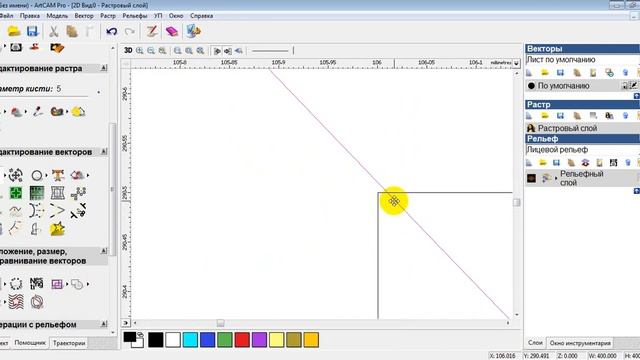Screen dimensions: 640x360
Task: Open the dark green grid vector tool
Action: coord(37,193)
